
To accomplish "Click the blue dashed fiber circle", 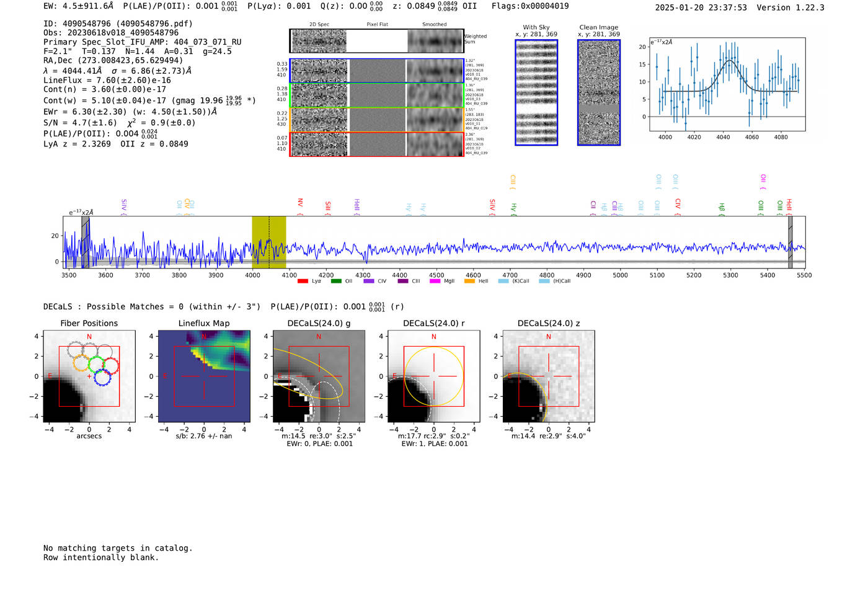I will click(x=102, y=377).
